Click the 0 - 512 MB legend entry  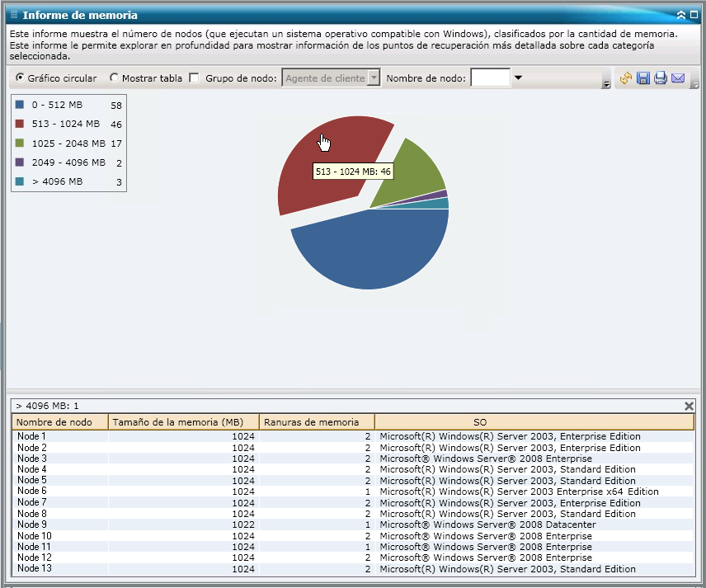(57, 106)
